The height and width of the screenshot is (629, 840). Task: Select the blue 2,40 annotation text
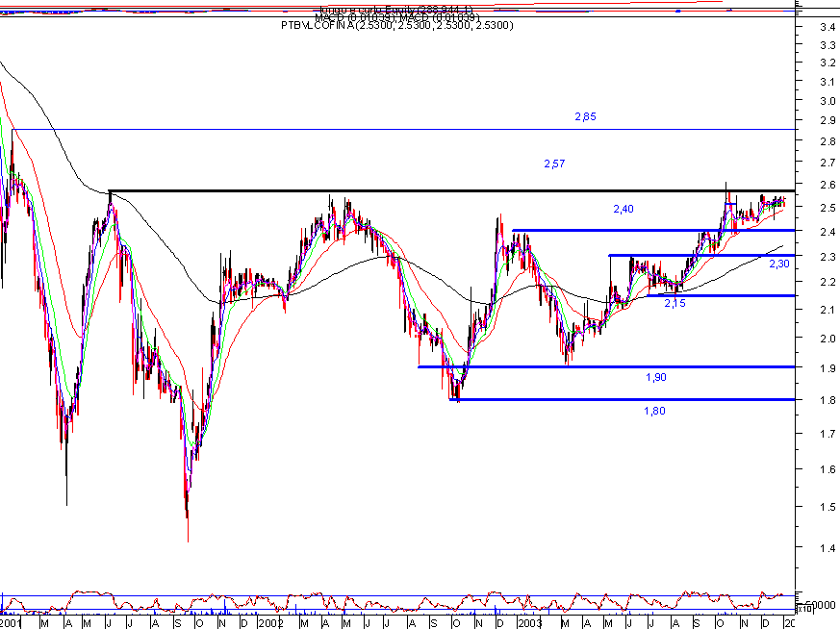coord(624,209)
